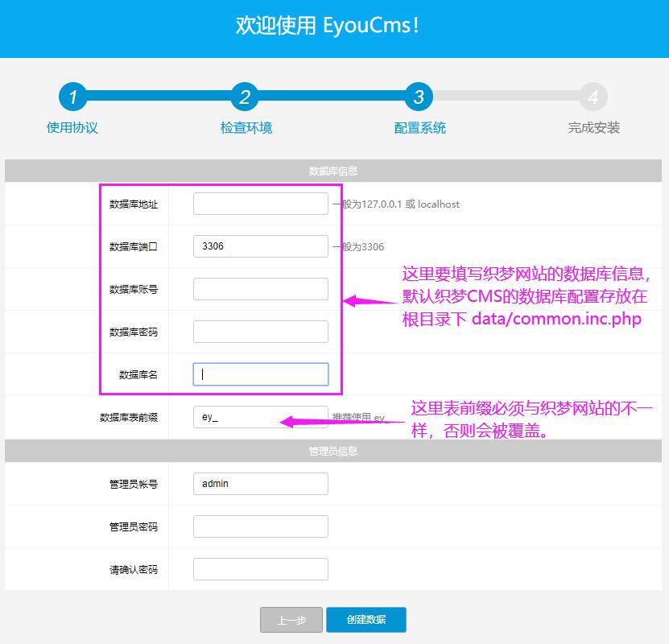Screen dimensions: 669x644
Task: Click the 数据库信息 section header
Action: 334,171
